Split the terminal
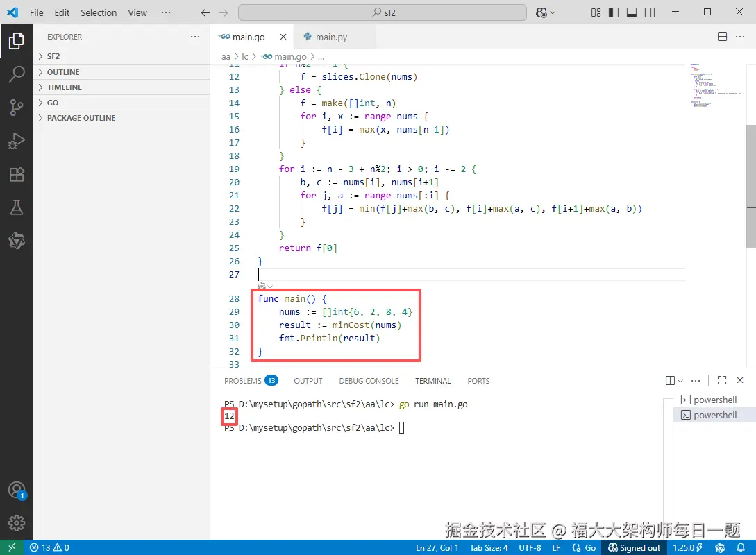This screenshot has height=555, width=756. coord(670,380)
